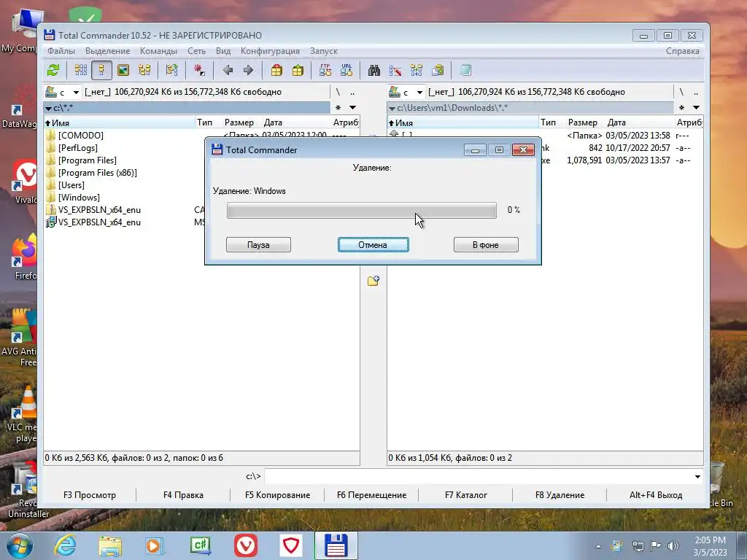
Task: Toggle the full detailed view icon
Action: (x=101, y=71)
